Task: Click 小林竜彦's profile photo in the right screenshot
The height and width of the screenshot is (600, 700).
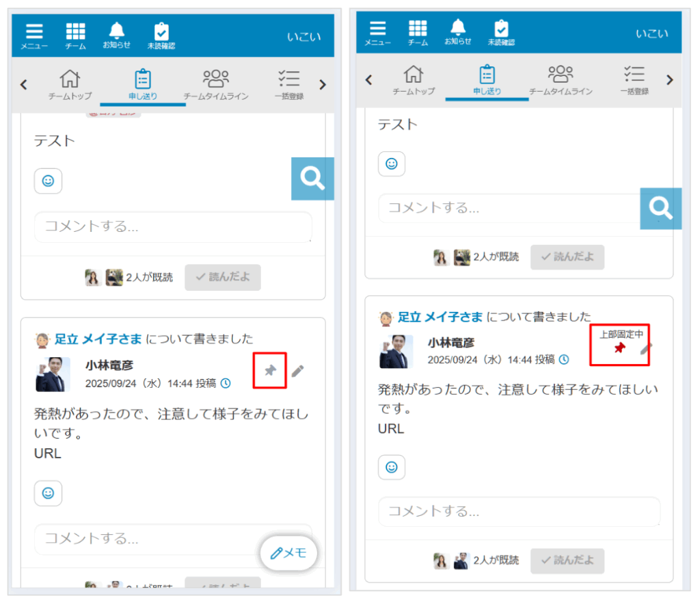Action: point(396,352)
